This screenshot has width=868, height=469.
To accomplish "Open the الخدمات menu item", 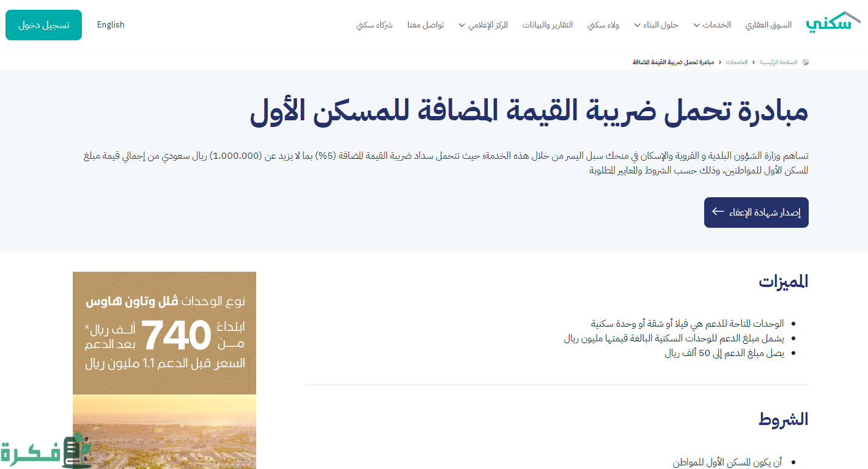I will coord(716,25).
